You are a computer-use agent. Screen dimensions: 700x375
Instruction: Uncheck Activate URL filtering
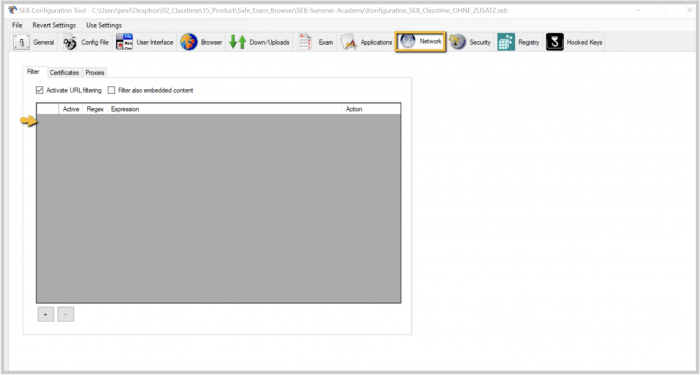coord(40,90)
